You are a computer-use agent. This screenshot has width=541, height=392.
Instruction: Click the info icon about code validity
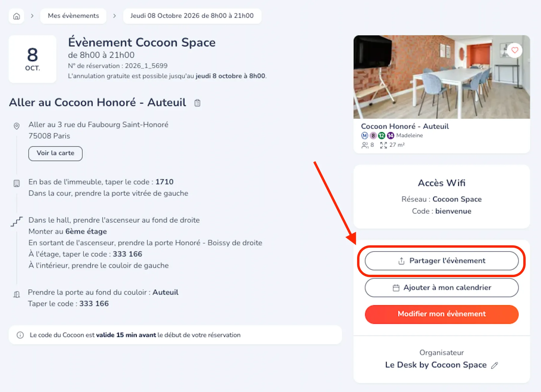click(x=20, y=335)
